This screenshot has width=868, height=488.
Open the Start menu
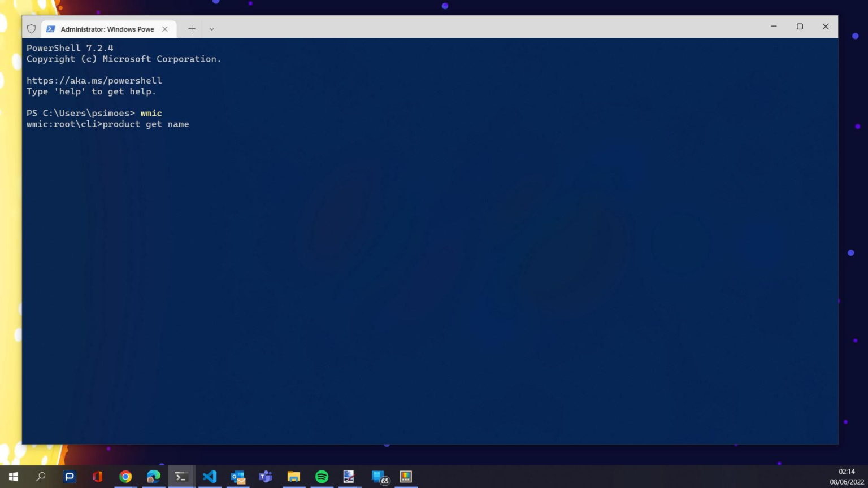(x=12, y=477)
